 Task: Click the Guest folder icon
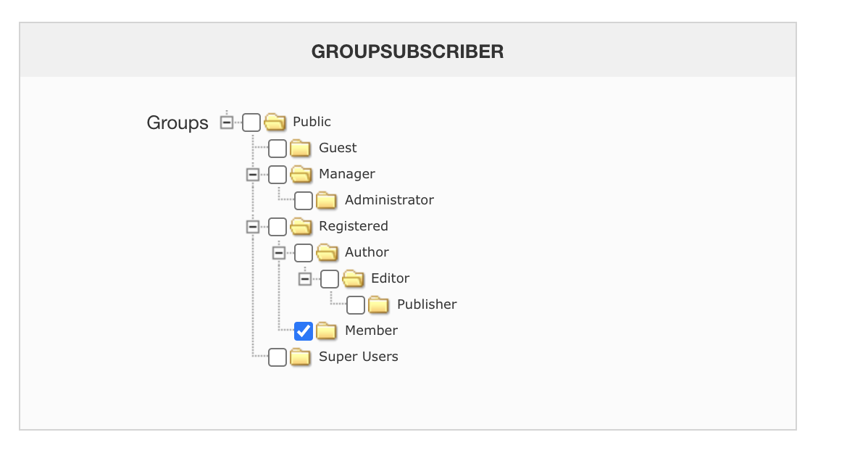[x=301, y=149]
